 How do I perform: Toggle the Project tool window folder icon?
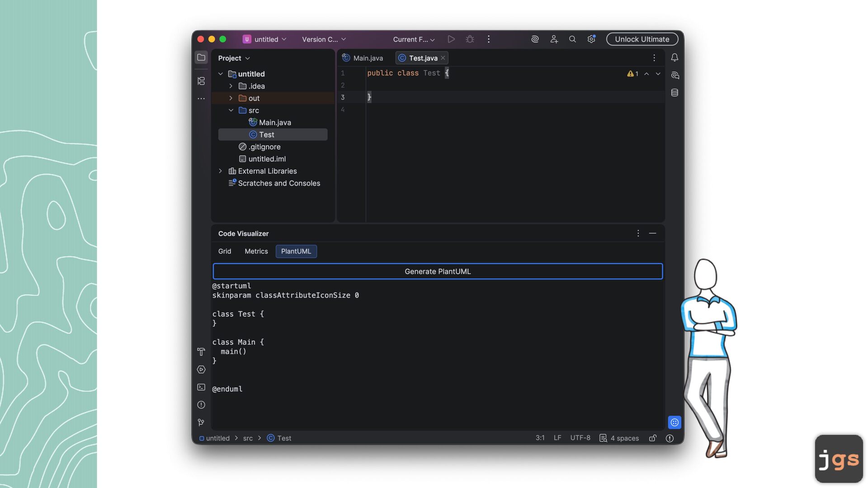[201, 57]
